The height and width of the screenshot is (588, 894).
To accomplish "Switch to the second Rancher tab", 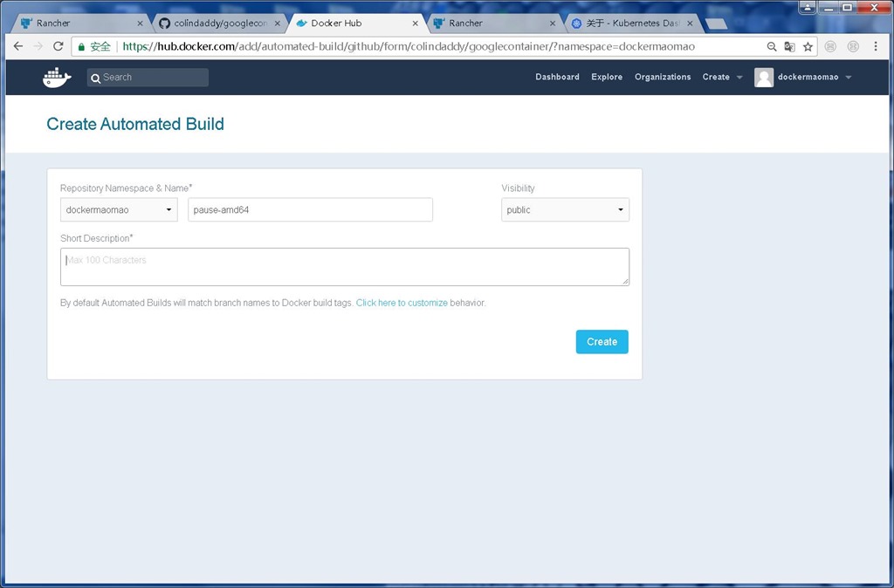I will click(493, 24).
